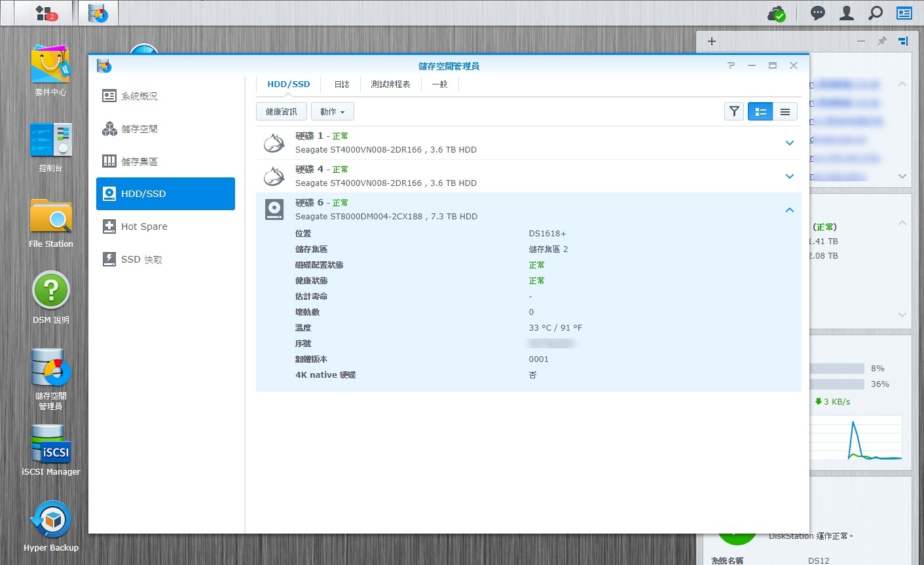Open the Package Center desktop icon
Viewport: 924px width, 565px height.
pyautogui.click(x=50, y=71)
